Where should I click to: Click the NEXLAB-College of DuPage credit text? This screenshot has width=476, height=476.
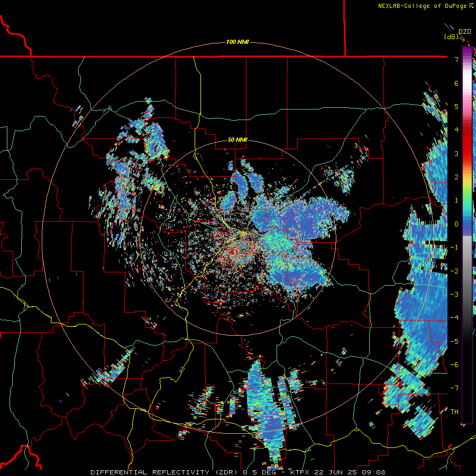(423, 6)
